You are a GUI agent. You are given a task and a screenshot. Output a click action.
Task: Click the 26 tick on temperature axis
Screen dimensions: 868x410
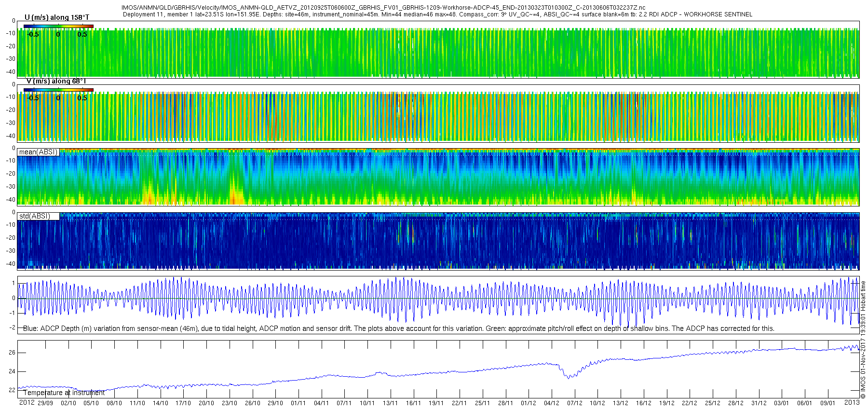(12, 353)
